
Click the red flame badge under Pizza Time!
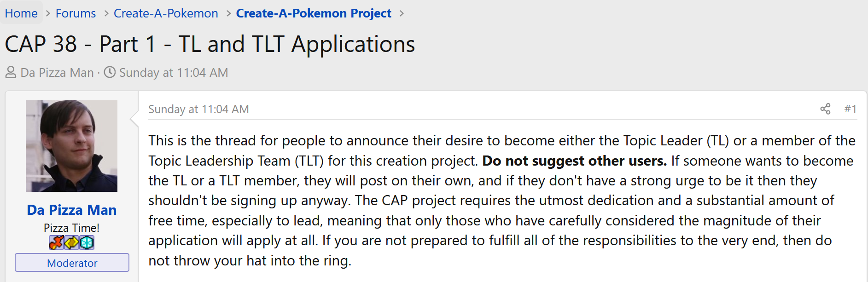tap(56, 242)
